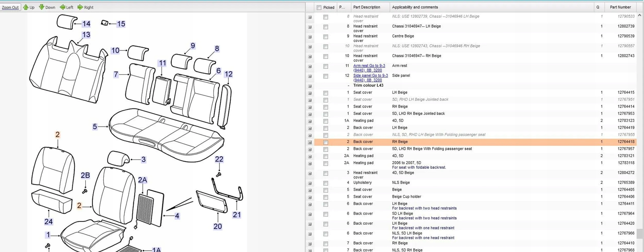Mark part 12783123 heating pad as picked
The width and height of the screenshot is (644, 252).
(x=326, y=121)
